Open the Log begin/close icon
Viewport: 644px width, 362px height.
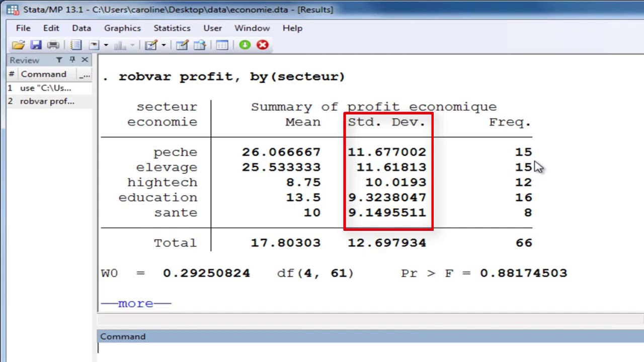(x=76, y=45)
